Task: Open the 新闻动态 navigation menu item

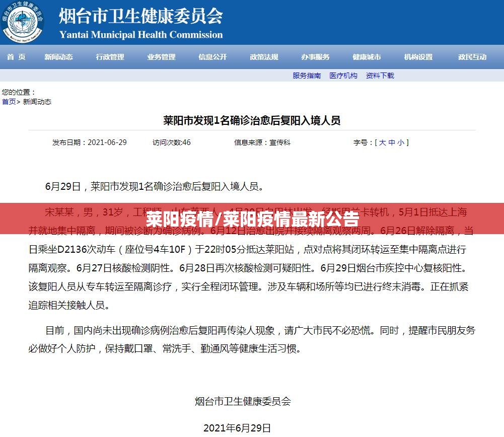Action: (58, 57)
